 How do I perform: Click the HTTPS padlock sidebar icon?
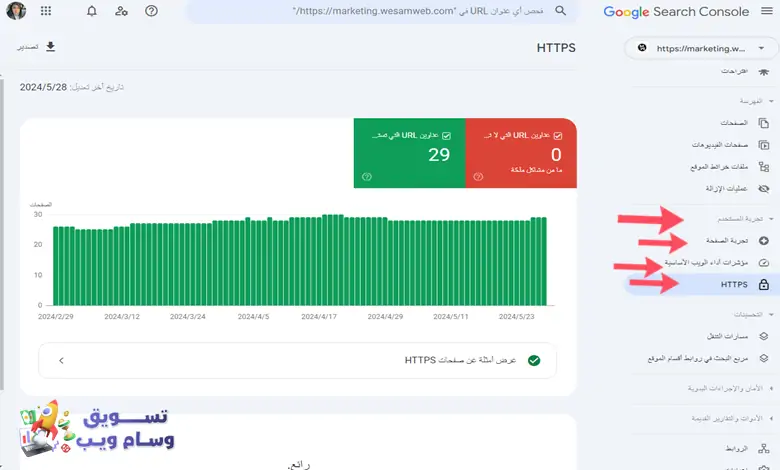point(764,284)
